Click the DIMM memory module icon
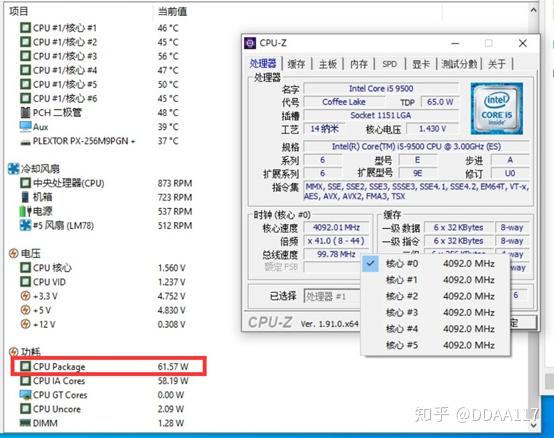This screenshot has height=438, width=554. 25,423
